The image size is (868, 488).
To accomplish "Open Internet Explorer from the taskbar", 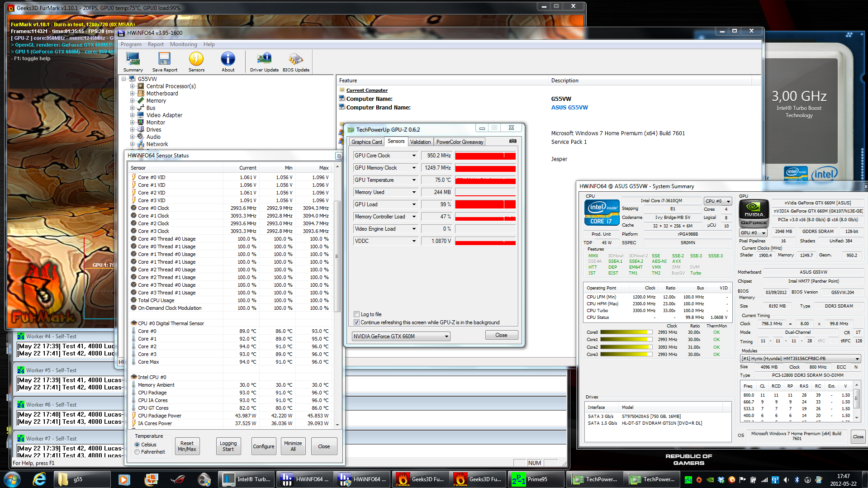I will pyautogui.click(x=39, y=479).
